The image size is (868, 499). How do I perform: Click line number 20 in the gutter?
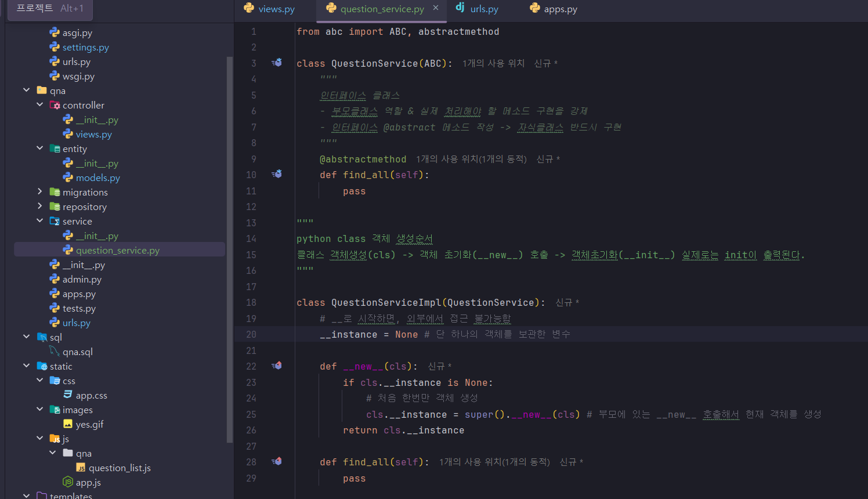point(251,334)
